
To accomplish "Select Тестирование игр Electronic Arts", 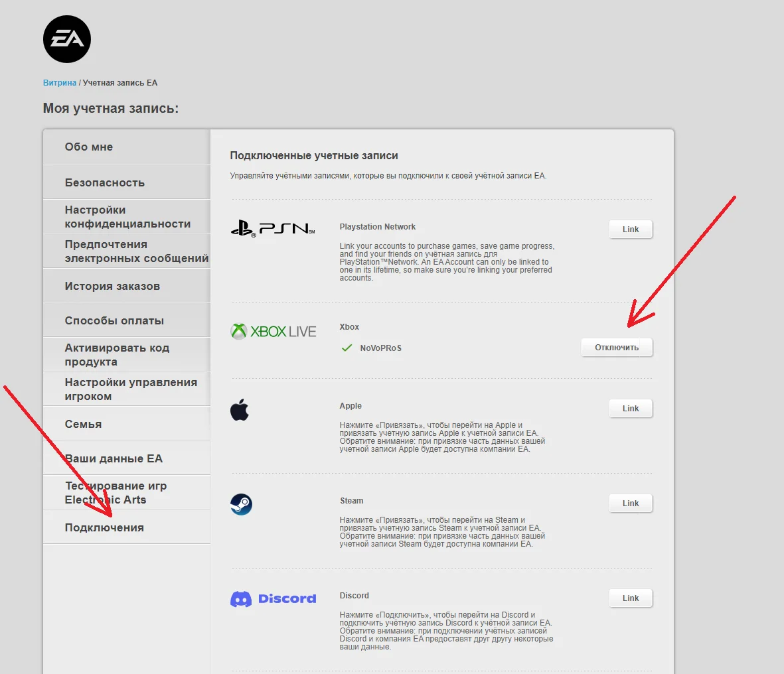I will pyautogui.click(x=127, y=493).
